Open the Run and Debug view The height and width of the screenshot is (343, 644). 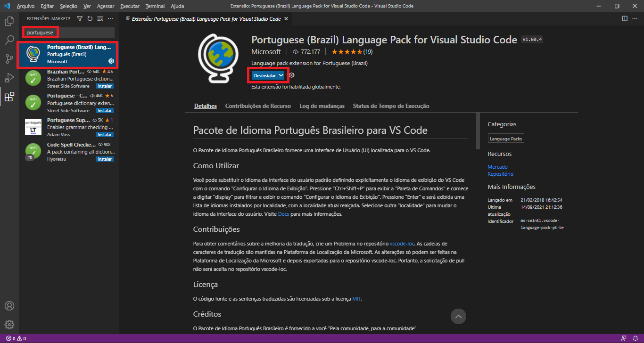click(x=9, y=78)
